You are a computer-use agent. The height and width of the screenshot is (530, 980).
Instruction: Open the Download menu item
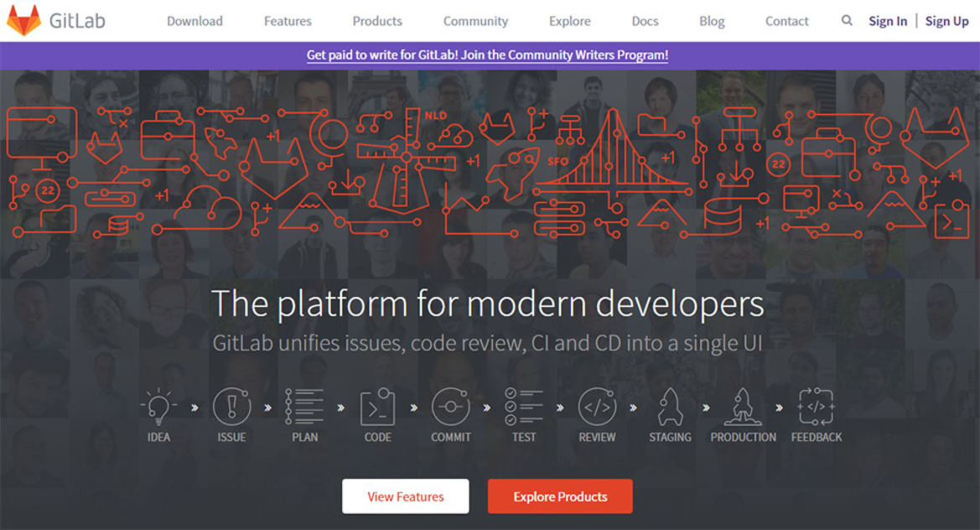(194, 21)
